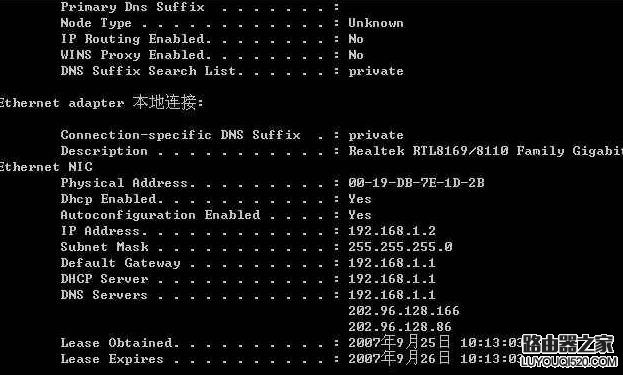Click the Connection-specific DNS Suffix value private
The width and height of the screenshot is (623, 375).
pyautogui.click(x=376, y=135)
